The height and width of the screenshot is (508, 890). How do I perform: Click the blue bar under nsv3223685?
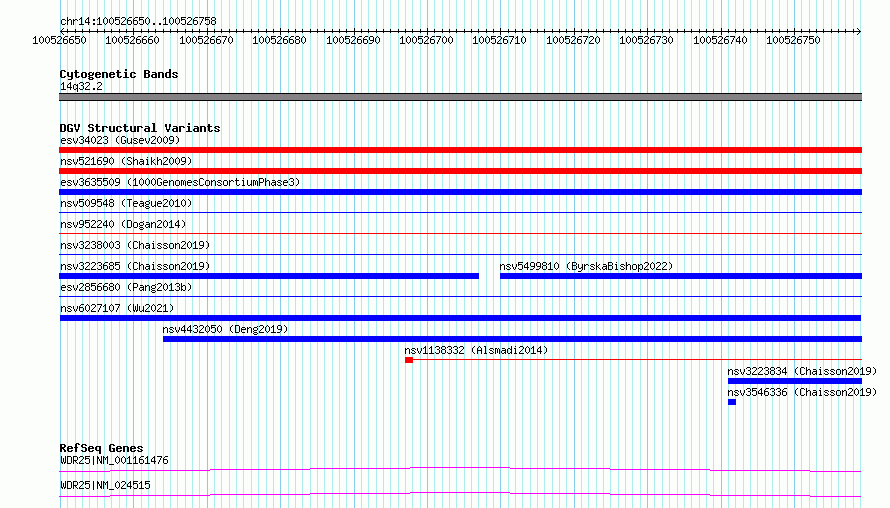click(269, 276)
